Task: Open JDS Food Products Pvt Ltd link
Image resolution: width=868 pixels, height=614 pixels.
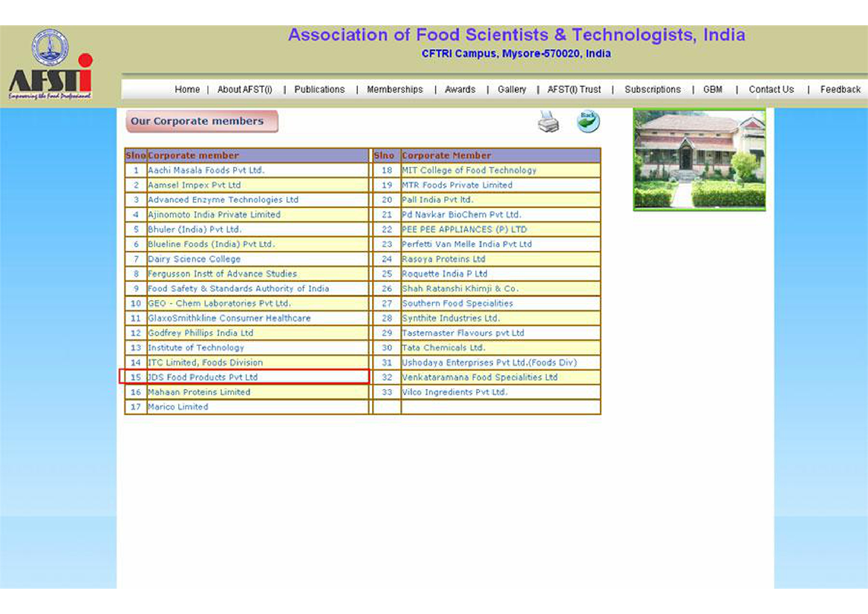Action: point(203,377)
